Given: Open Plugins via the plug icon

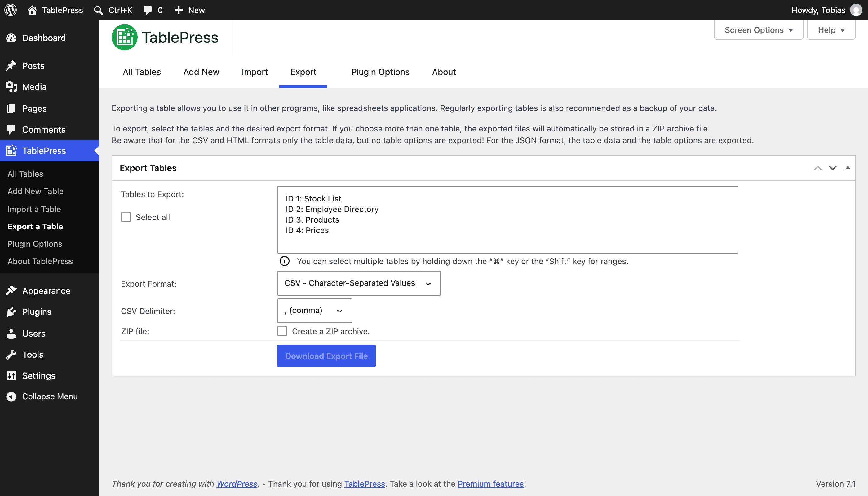Looking at the screenshot, I should [x=11, y=312].
